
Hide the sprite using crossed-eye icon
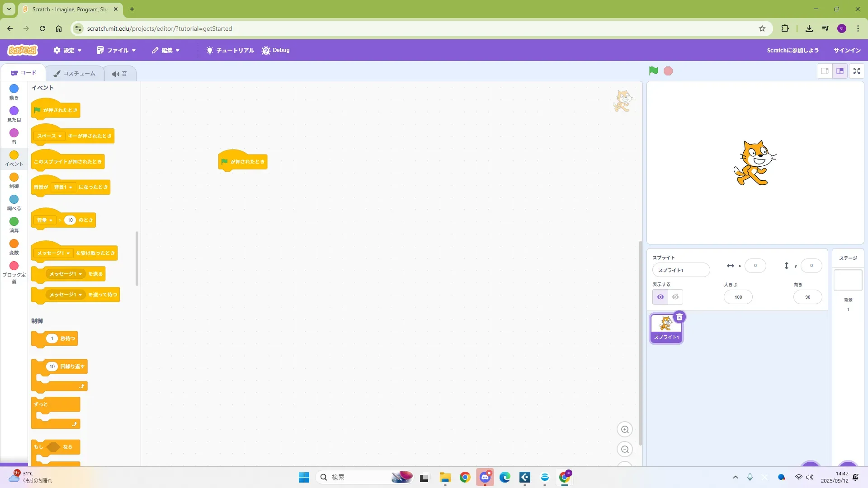pyautogui.click(x=675, y=297)
